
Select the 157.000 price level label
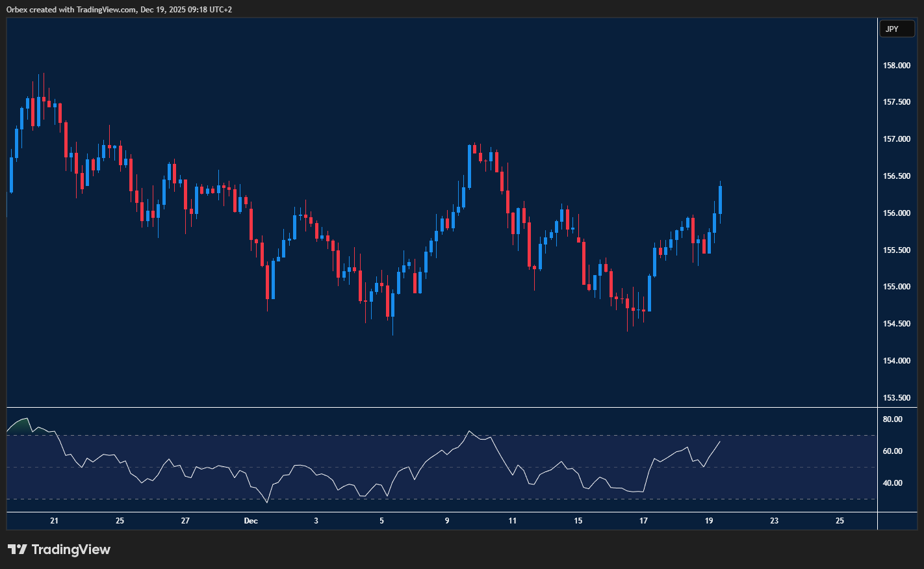pyautogui.click(x=896, y=139)
